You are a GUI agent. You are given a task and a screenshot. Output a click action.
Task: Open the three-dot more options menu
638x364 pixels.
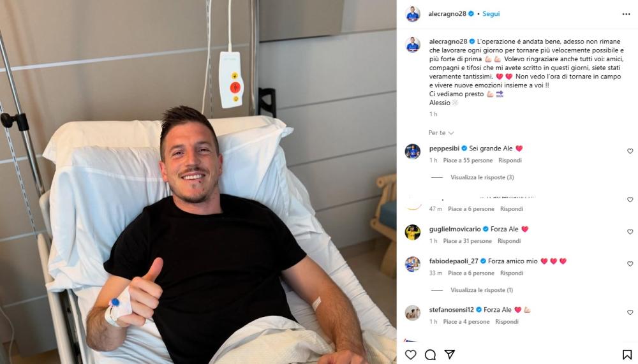click(627, 14)
